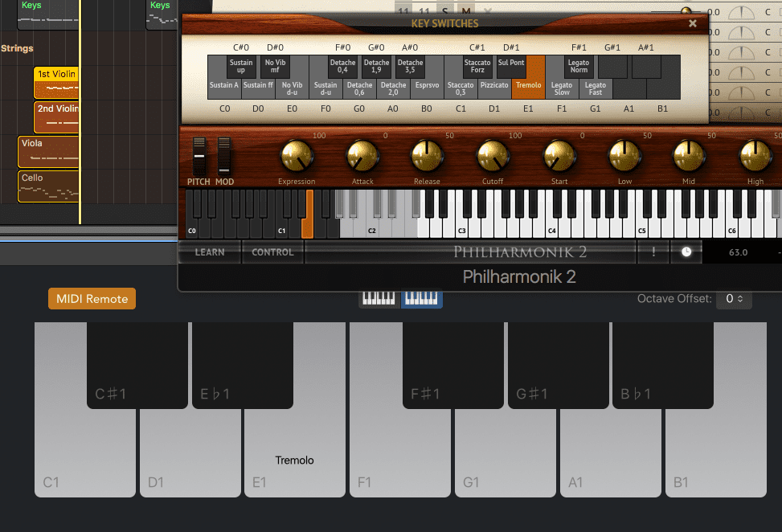
Task: Select the Detache 0,6 key switch
Action: pyautogui.click(x=359, y=88)
